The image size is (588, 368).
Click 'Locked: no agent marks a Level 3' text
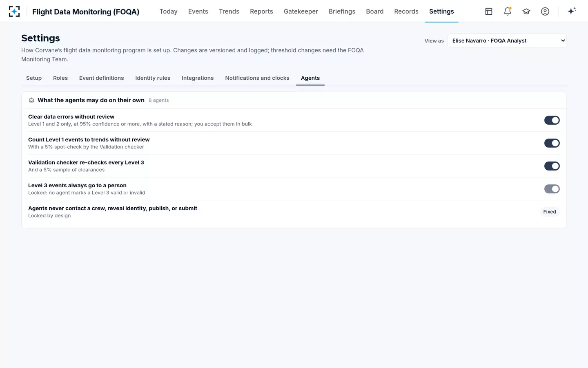87,193
